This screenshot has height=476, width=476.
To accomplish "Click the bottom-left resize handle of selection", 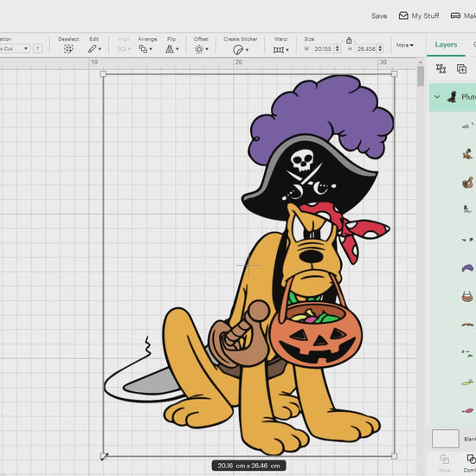I will [103, 456].
